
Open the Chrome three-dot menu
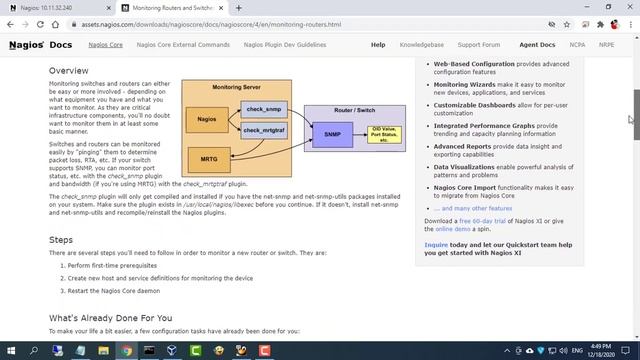pyautogui.click(x=631, y=24)
